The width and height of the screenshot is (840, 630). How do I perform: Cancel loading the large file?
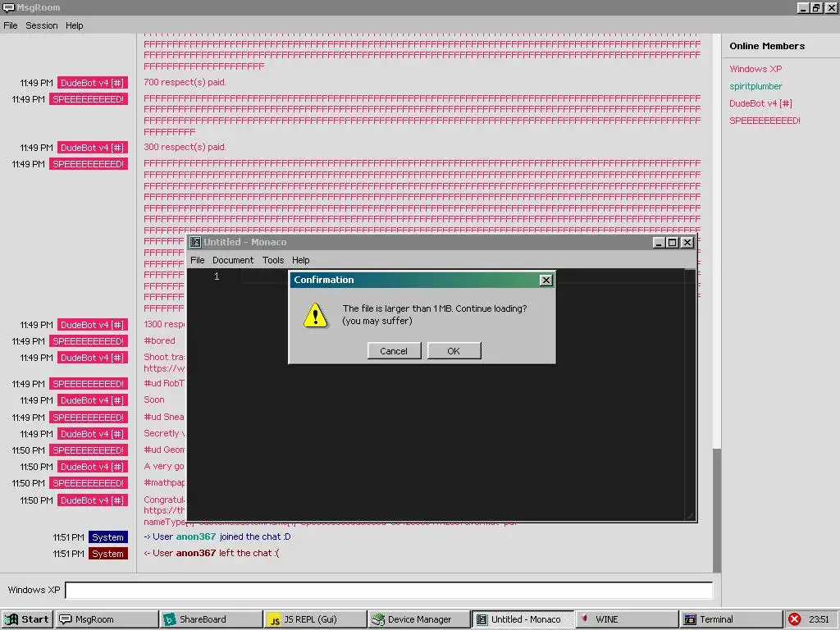394,351
